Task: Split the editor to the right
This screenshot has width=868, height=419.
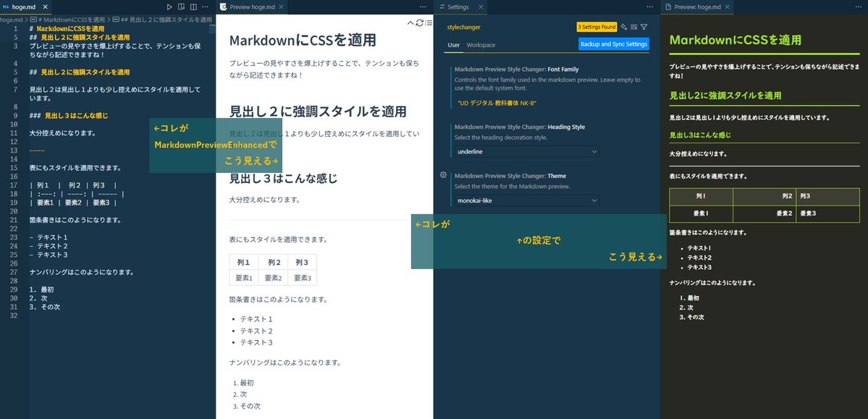Action: pyautogui.click(x=194, y=7)
